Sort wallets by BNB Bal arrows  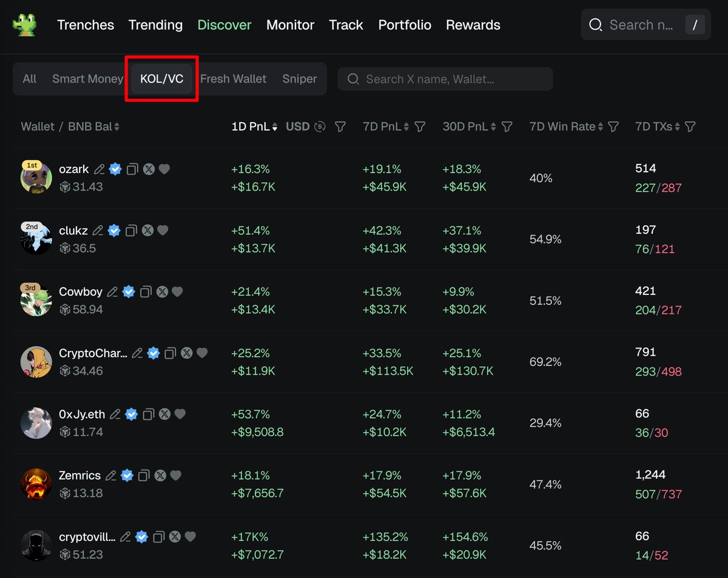116,126
